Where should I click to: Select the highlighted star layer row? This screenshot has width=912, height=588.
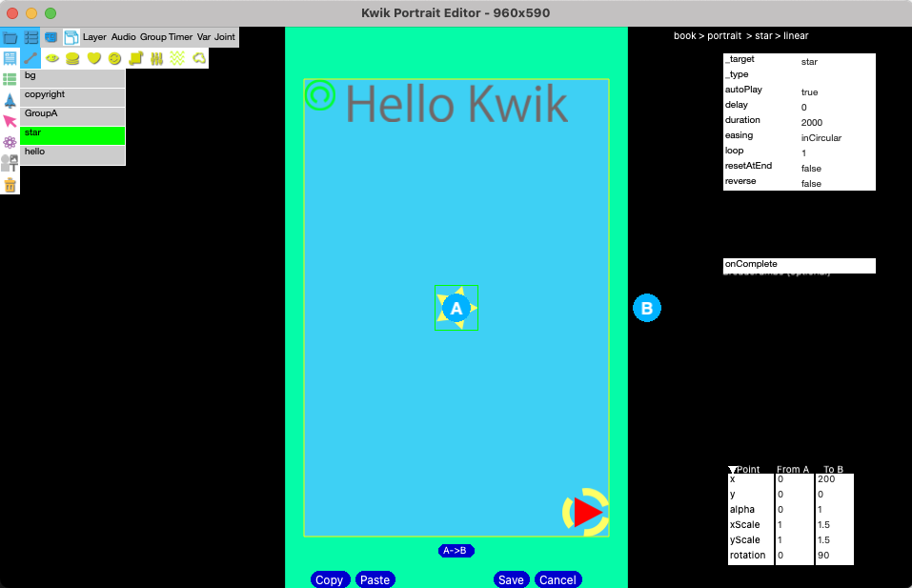click(72, 135)
